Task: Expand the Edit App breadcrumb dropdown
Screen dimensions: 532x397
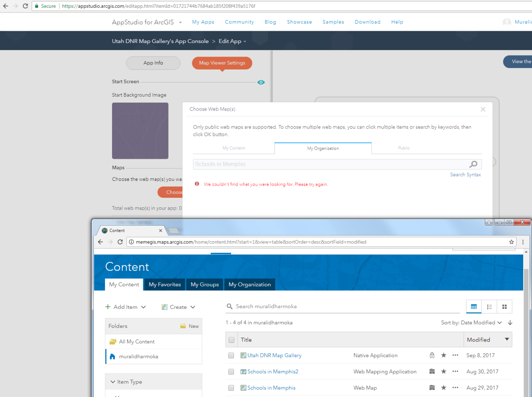Action: [x=245, y=42]
